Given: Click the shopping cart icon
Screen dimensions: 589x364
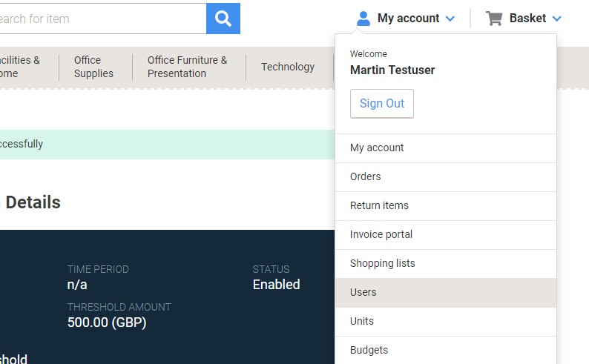Looking at the screenshot, I should [x=494, y=19].
